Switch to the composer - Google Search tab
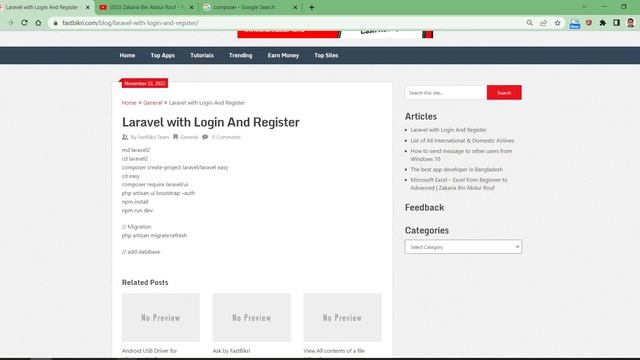 pyautogui.click(x=250, y=7)
